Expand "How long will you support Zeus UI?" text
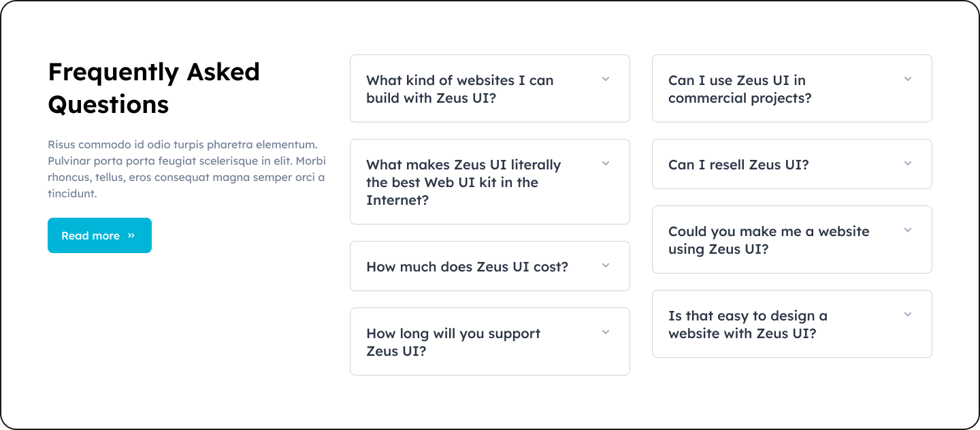 (453, 342)
